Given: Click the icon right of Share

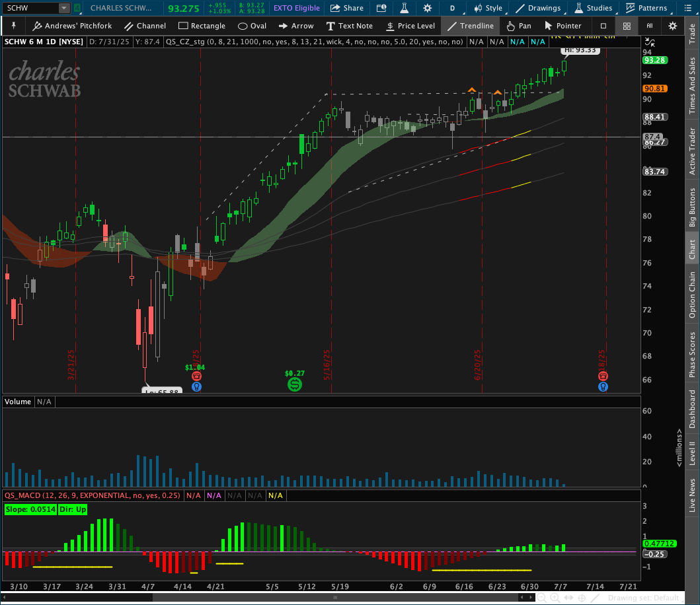Looking at the screenshot, I should tap(381, 8).
